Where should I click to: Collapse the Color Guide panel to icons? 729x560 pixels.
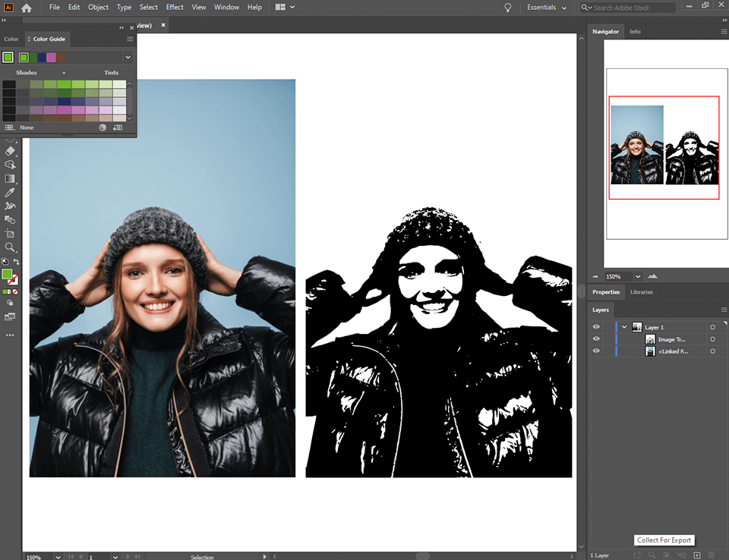121,27
